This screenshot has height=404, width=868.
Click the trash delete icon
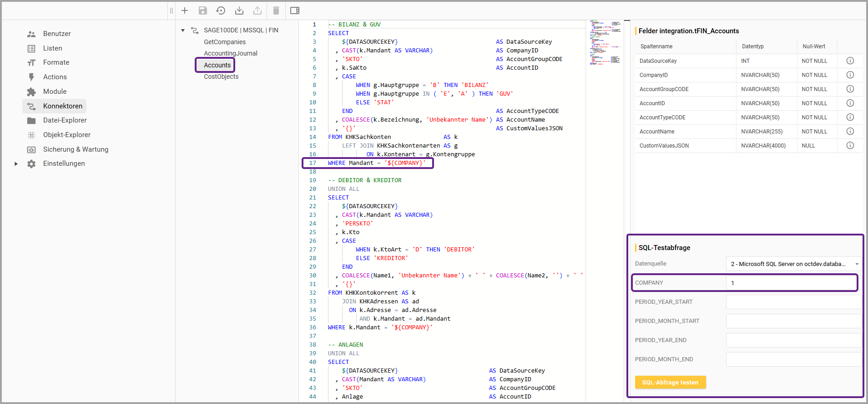(276, 10)
